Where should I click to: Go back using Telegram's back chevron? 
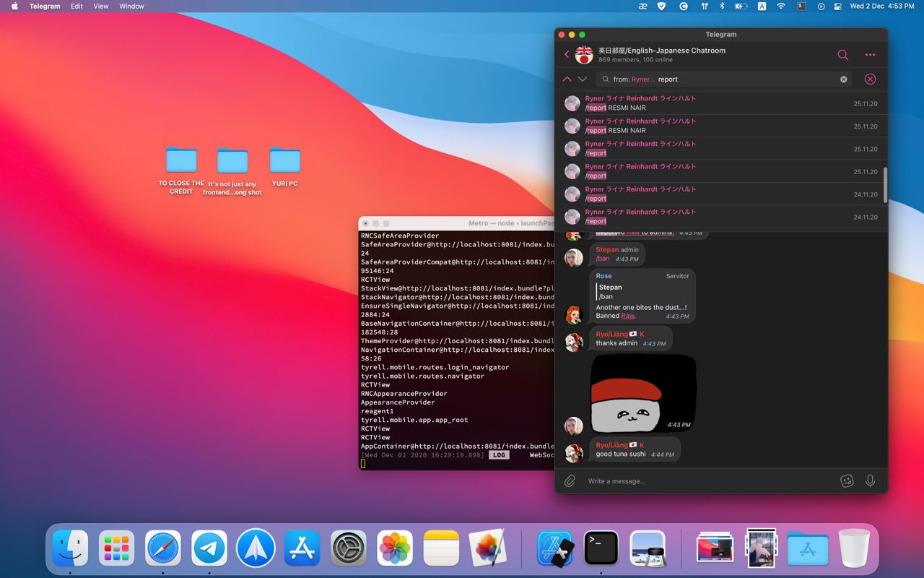pyautogui.click(x=567, y=54)
